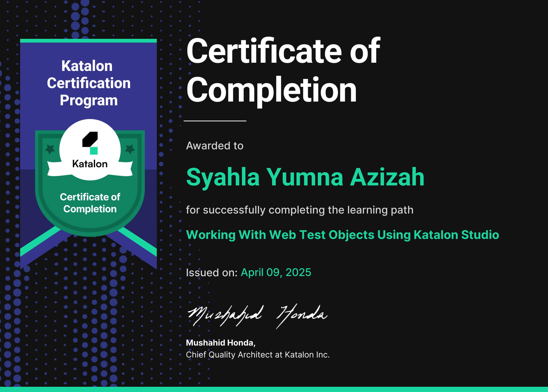Click the Mushahid Honda printed name
The image size is (548, 392).
coord(220,343)
